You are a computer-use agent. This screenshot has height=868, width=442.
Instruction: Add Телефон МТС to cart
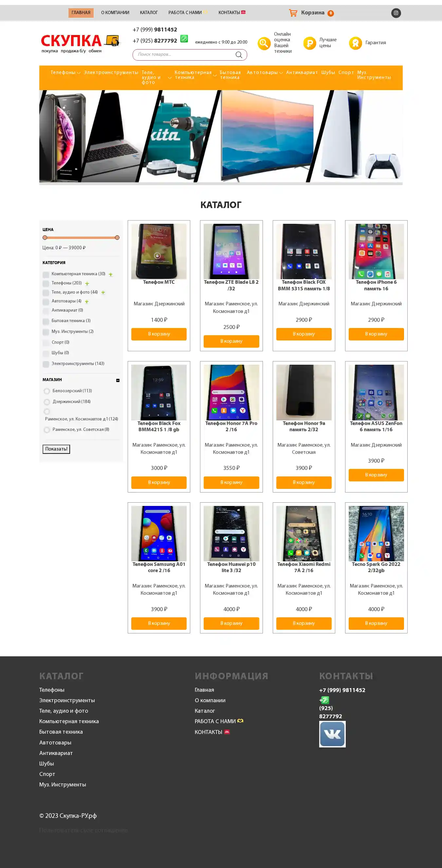click(x=159, y=334)
